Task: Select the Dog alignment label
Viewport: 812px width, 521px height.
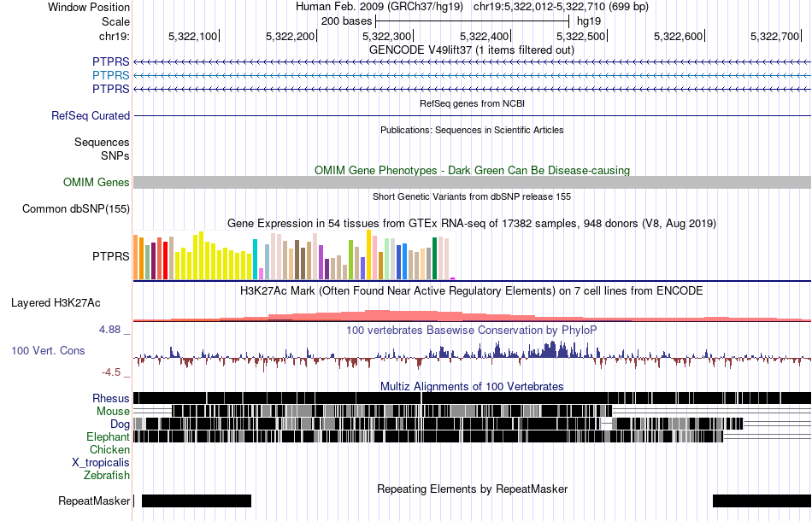Action: pos(120,424)
